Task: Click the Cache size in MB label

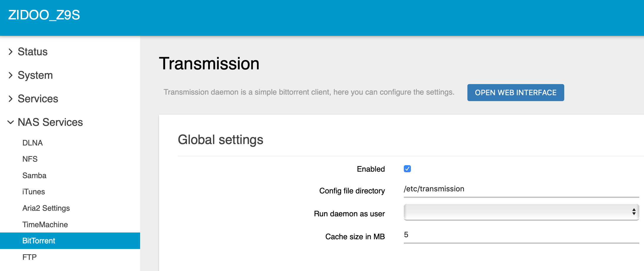Action: click(x=355, y=237)
